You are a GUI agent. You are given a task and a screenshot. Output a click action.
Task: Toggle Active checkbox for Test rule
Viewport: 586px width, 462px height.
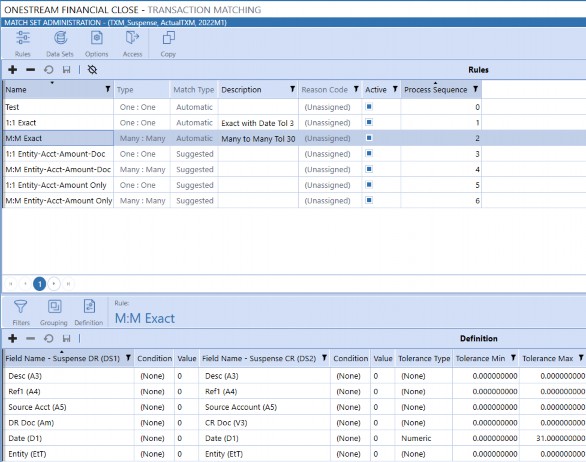point(369,107)
